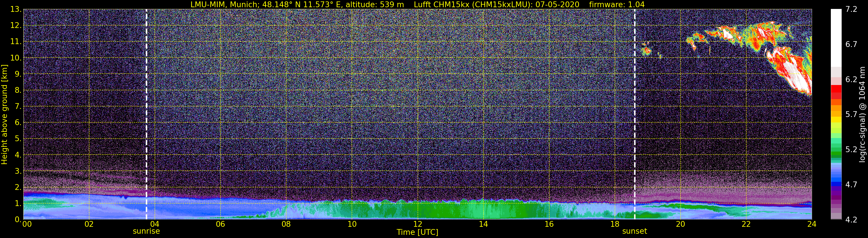
Task: Click the y-axis tick label 6
Action: click(18, 122)
